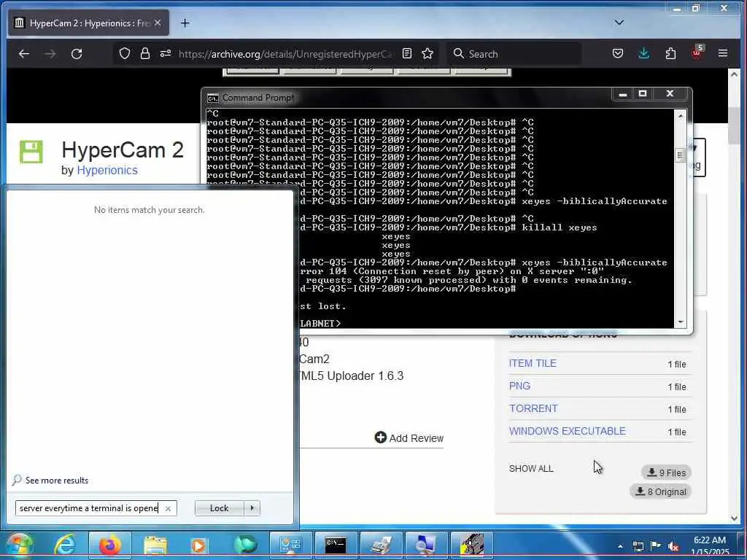The image size is (747, 560).
Task: Open Command Prompt window system menu icon
Action: 212,98
